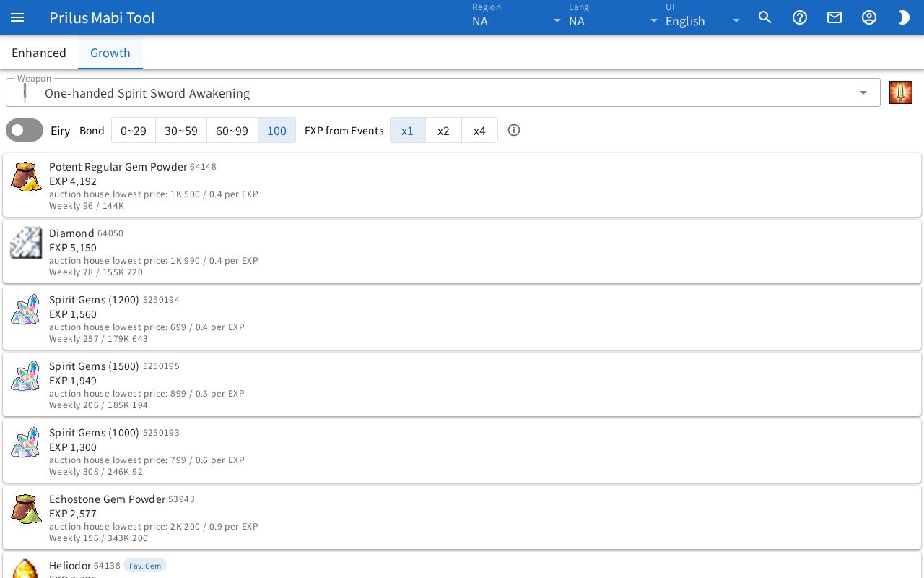Set EXP from Events to x1
This screenshot has width=924, height=578.
[408, 130]
